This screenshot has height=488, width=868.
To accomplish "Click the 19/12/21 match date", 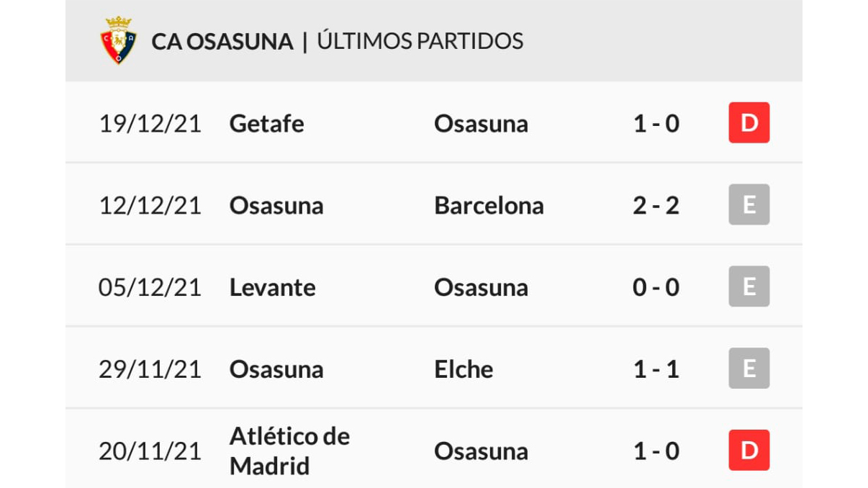I will [x=150, y=124].
